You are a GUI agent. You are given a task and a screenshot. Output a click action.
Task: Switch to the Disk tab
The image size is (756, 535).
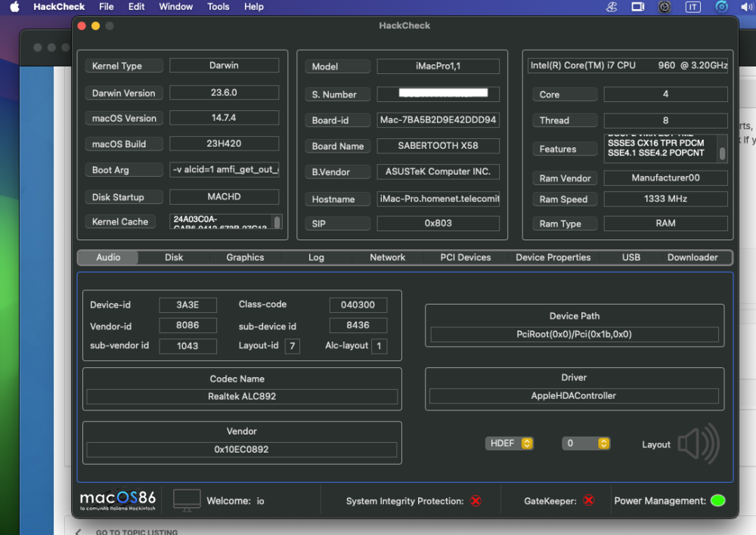tap(174, 258)
